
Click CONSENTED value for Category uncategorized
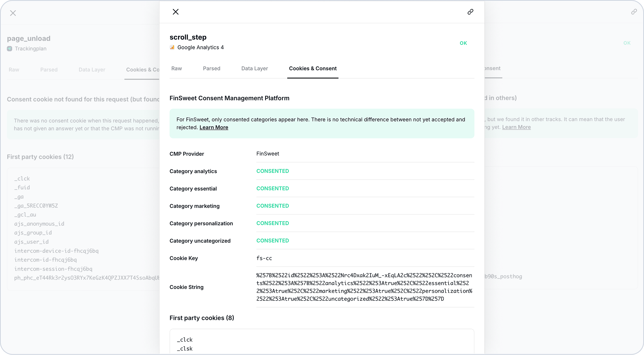pyautogui.click(x=273, y=241)
